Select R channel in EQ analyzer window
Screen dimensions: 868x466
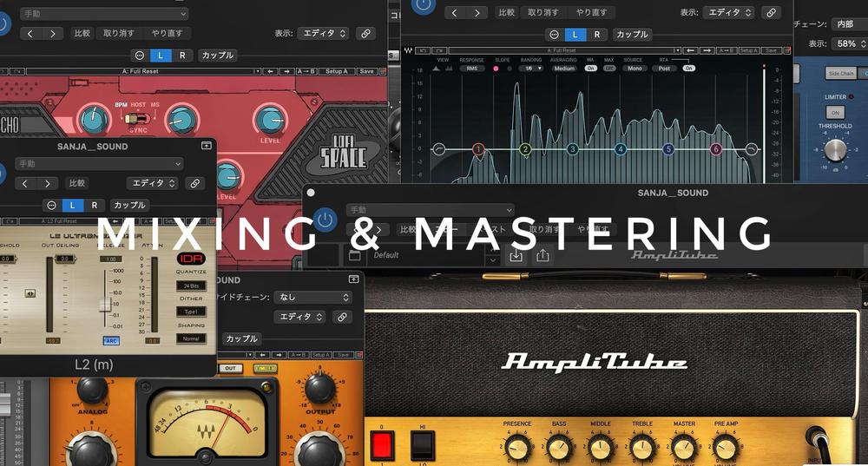597,35
